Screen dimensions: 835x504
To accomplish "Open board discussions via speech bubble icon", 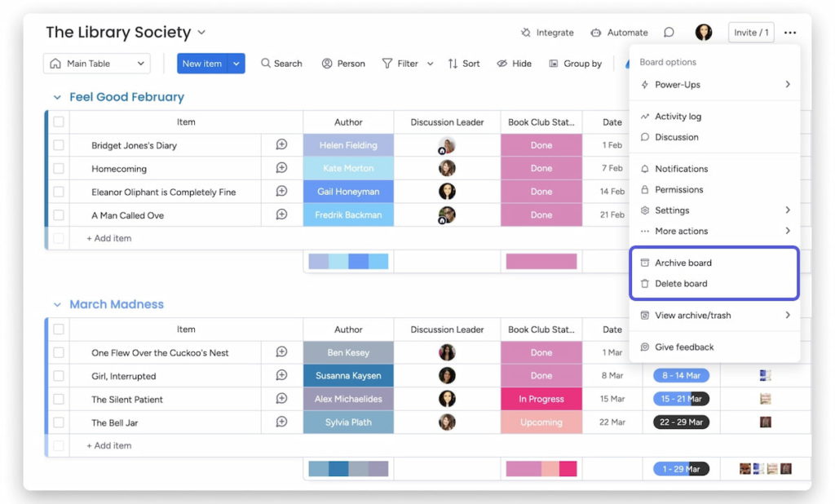I will 669,33.
